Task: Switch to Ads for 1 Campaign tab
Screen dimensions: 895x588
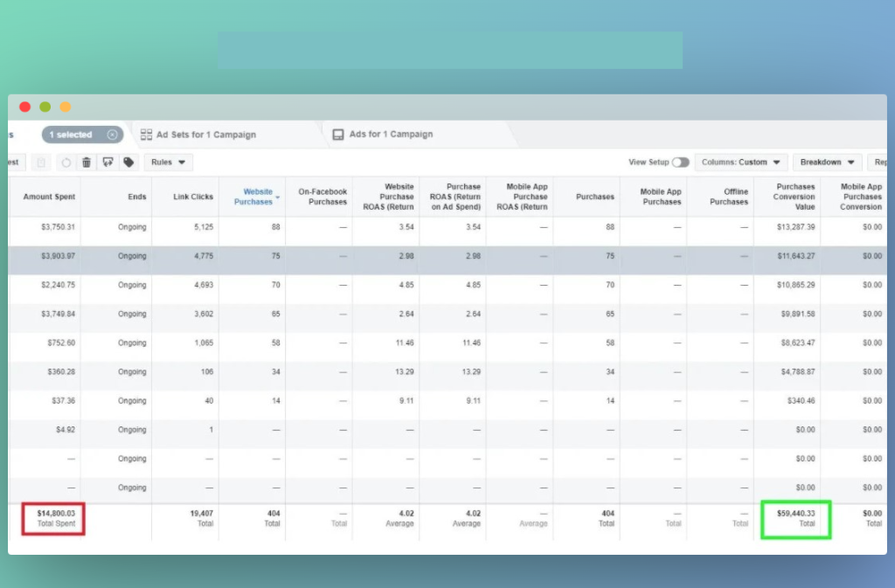Action: click(x=391, y=135)
